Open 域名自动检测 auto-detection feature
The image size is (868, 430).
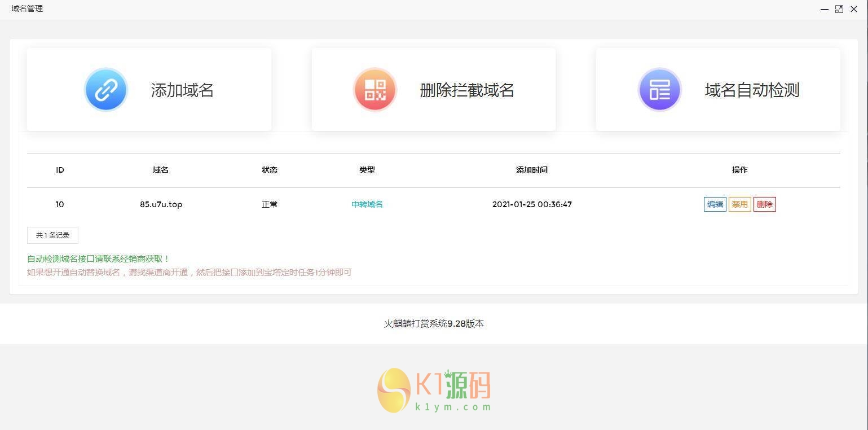pos(752,90)
